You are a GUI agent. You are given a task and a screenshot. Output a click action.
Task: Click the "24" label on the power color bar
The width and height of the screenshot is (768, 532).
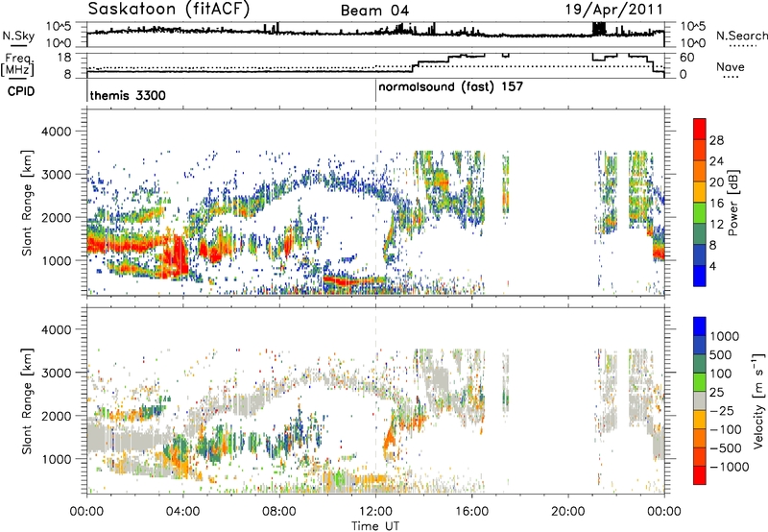tap(716, 161)
